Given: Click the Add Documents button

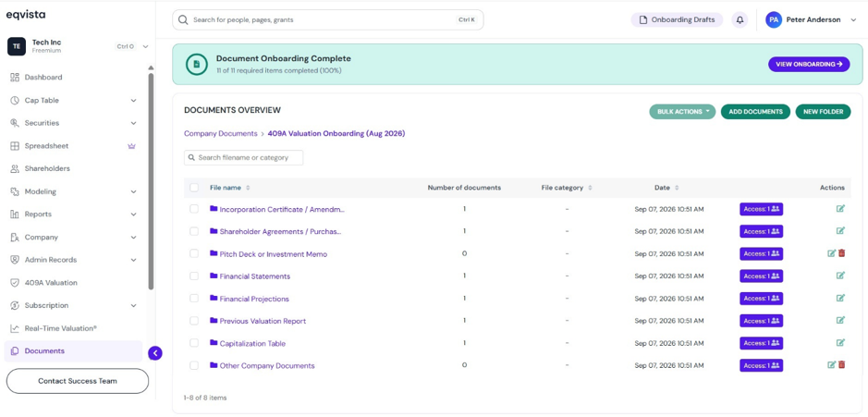Looking at the screenshot, I should (755, 112).
